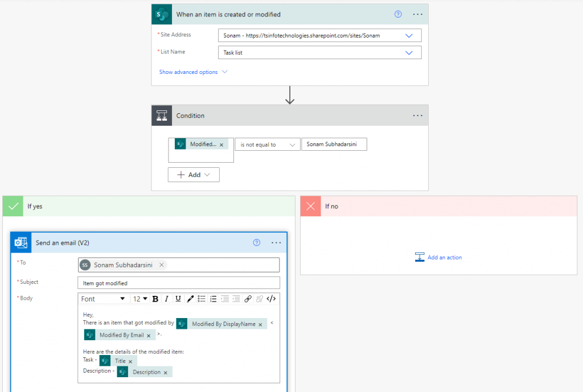This screenshot has height=392, width=583.
Task: Open the text highlight color pen tool
Action: 190,299
